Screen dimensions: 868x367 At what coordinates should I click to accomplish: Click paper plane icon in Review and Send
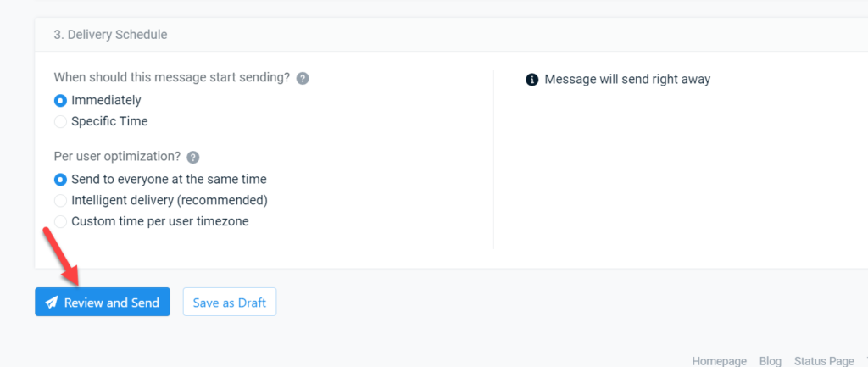tap(52, 303)
